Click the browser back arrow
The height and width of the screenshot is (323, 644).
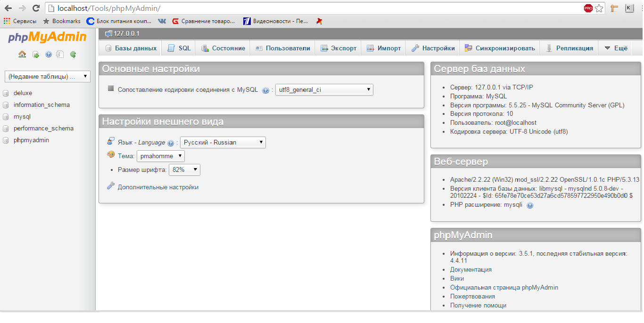point(8,8)
